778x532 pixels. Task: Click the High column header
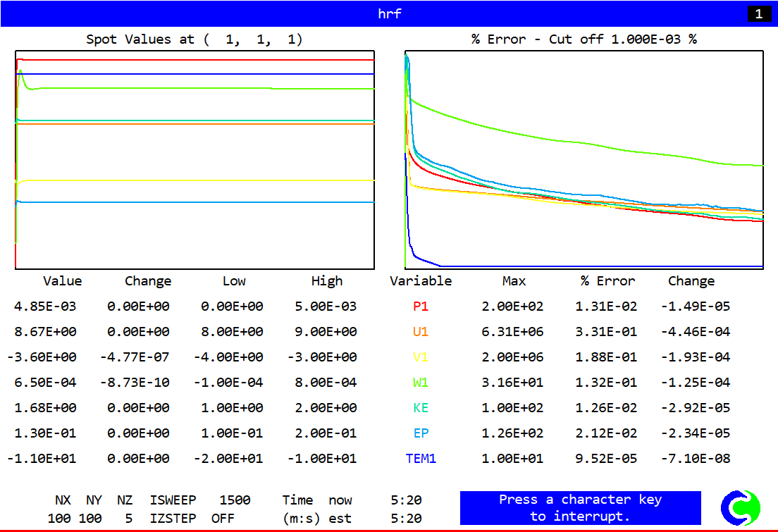[327, 281]
